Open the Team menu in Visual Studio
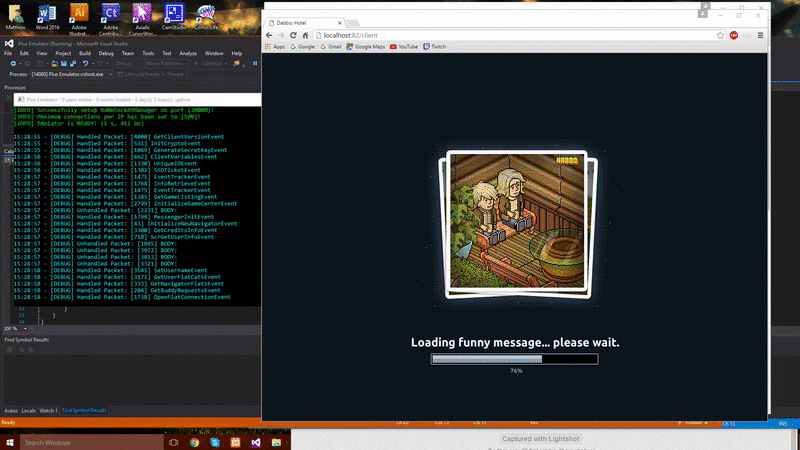This screenshot has height=450, width=800. click(x=128, y=53)
